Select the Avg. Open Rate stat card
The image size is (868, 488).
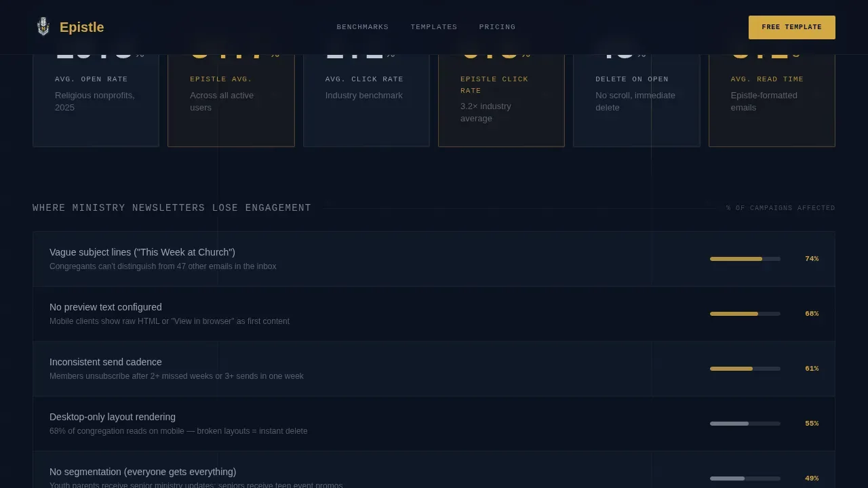coord(96,100)
